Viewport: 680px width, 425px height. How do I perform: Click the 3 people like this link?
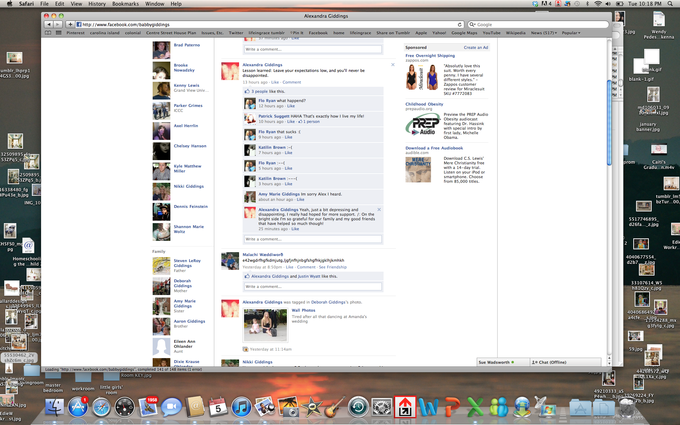259,92
